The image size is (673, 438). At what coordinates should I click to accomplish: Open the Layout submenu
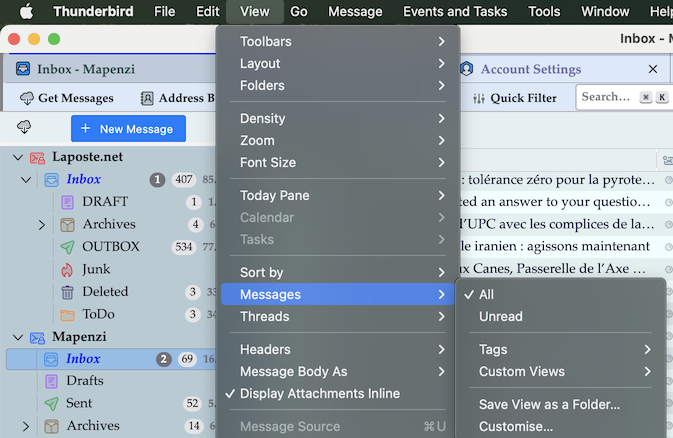[337, 64]
